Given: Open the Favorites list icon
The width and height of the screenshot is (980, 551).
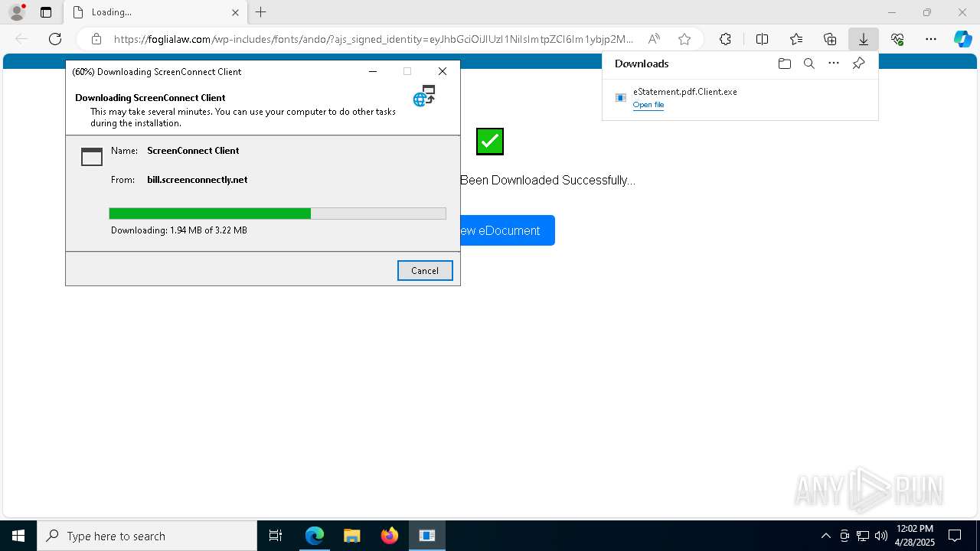Looking at the screenshot, I should [796, 39].
